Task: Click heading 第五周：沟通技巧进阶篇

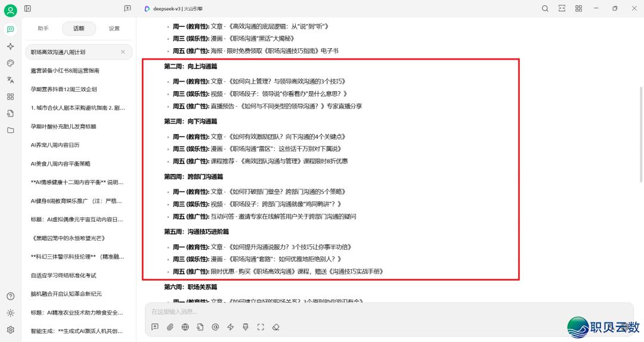Action: coord(196,232)
